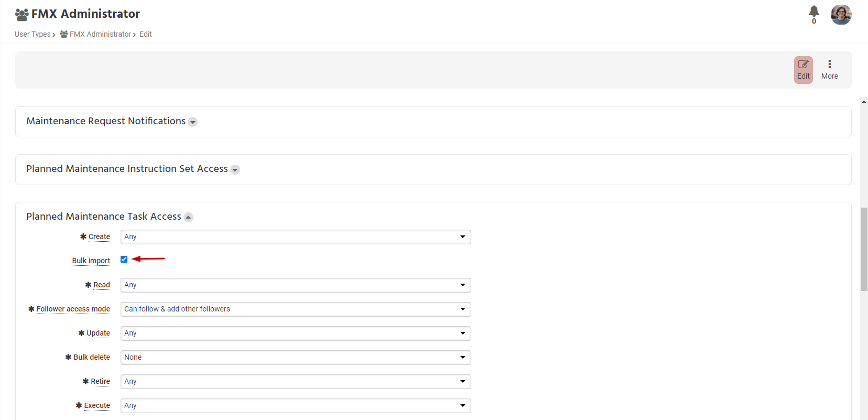Open FMX Administrator breadcrumb link
Screen dimensions: 868x420
100,34
